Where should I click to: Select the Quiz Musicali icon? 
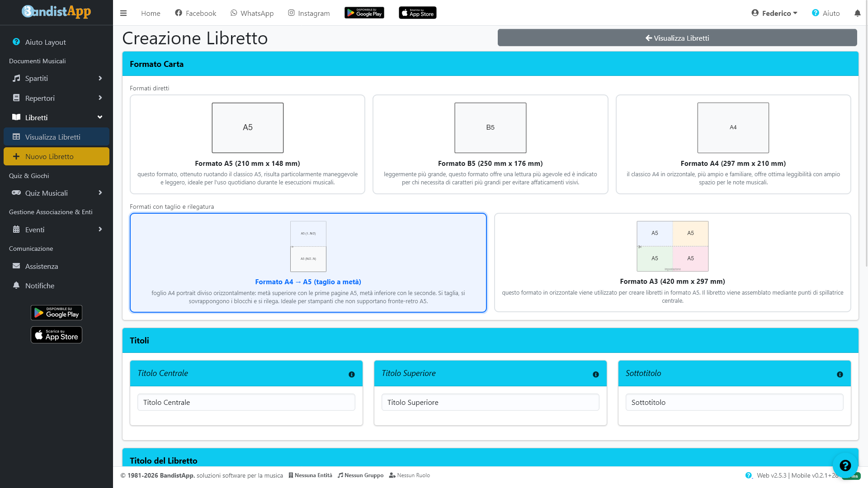pos(16,193)
